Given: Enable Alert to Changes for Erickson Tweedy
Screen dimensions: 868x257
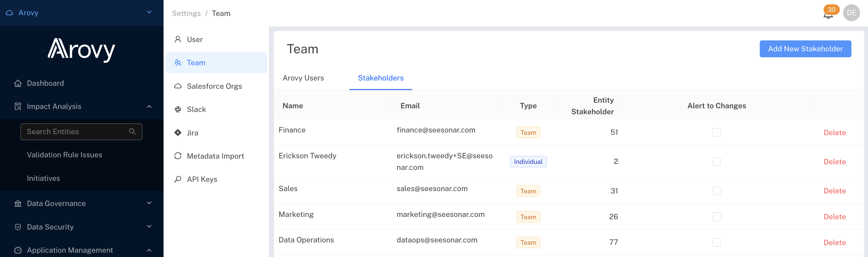Looking at the screenshot, I should [x=717, y=162].
